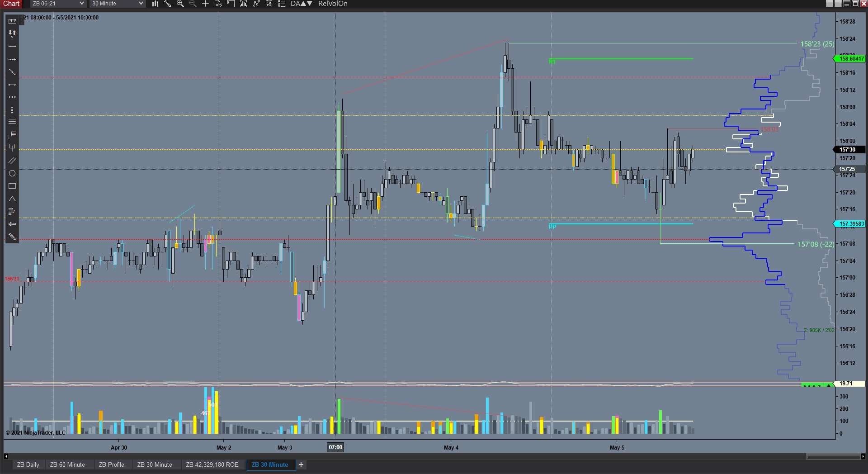Open the indicators icon
868x474 pixels.
pyautogui.click(x=256, y=4)
